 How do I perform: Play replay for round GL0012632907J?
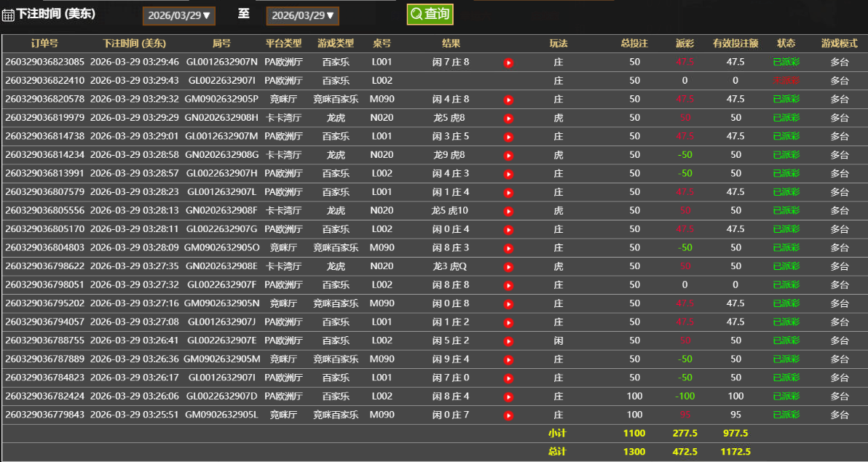tap(508, 322)
